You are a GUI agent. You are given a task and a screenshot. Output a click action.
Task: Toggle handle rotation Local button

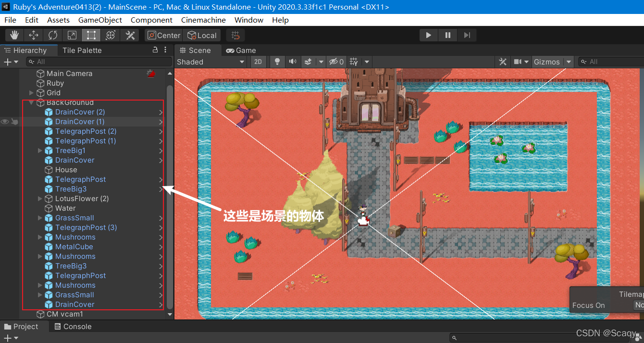202,35
